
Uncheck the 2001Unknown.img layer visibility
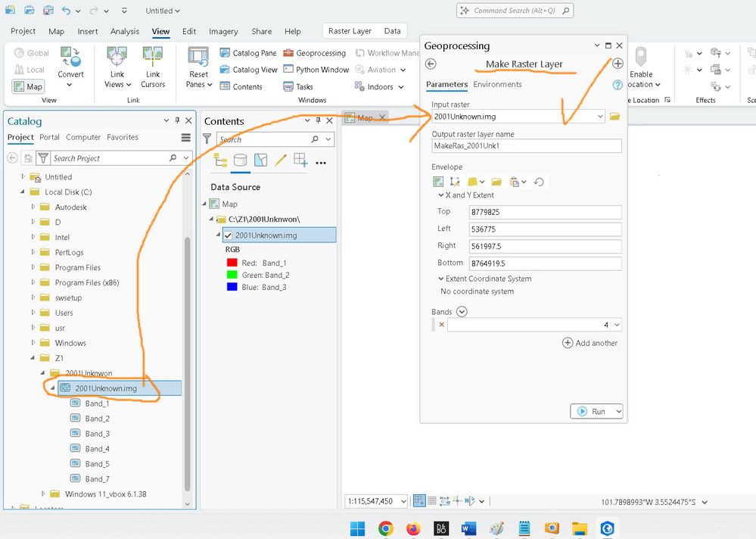(228, 235)
